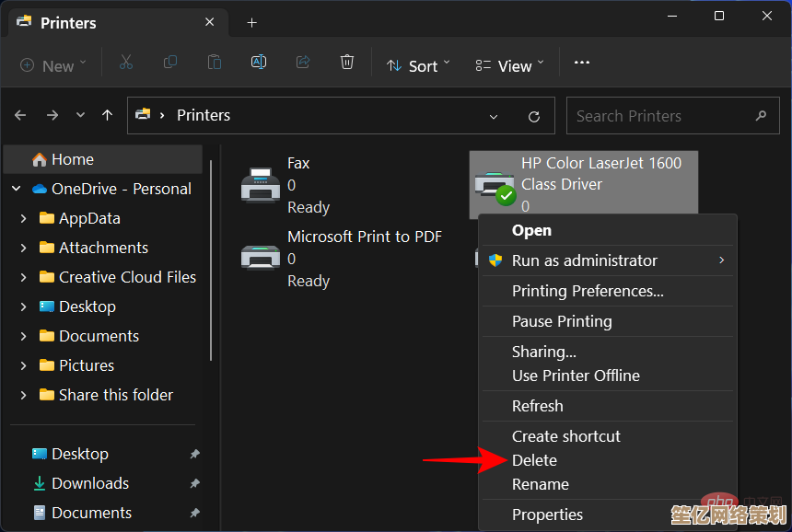The height and width of the screenshot is (532, 792).
Task: Click the Cut scissors icon in toolbar
Action: [x=126, y=63]
